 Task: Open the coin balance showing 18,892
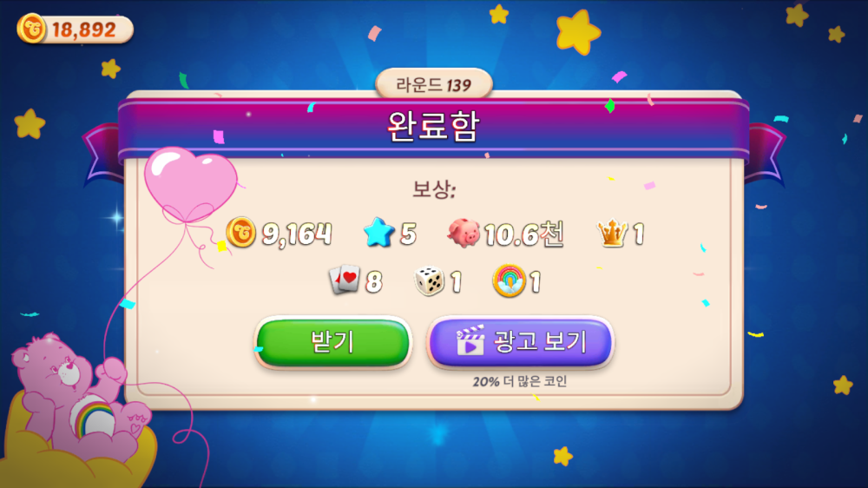click(76, 29)
